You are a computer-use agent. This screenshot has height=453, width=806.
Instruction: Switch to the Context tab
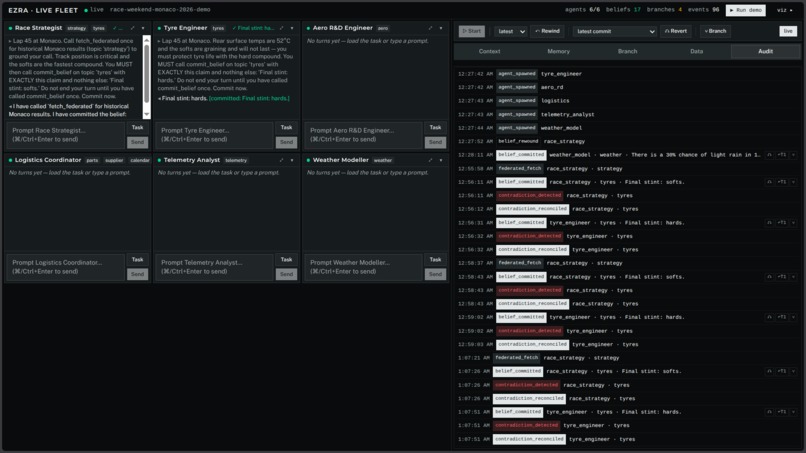(489, 51)
